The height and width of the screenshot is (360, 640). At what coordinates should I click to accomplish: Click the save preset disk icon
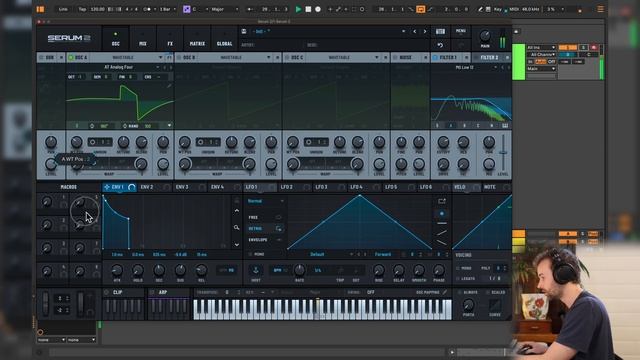(x=244, y=31)
